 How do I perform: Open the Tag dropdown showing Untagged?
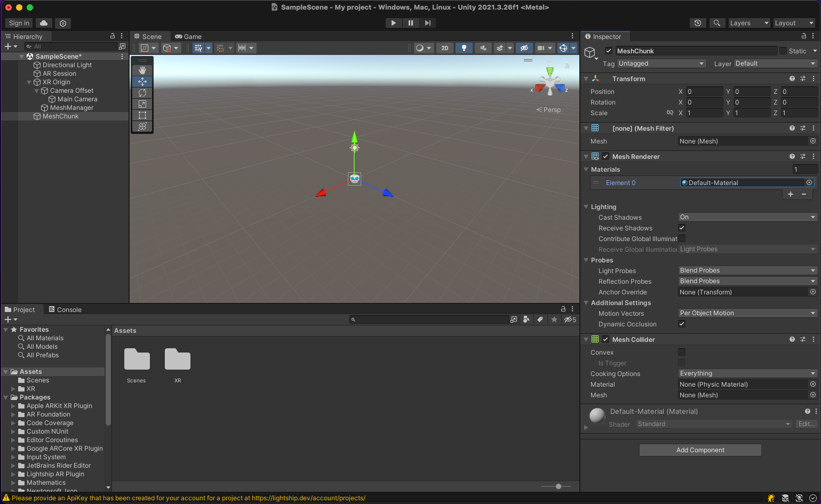[661, 63]
